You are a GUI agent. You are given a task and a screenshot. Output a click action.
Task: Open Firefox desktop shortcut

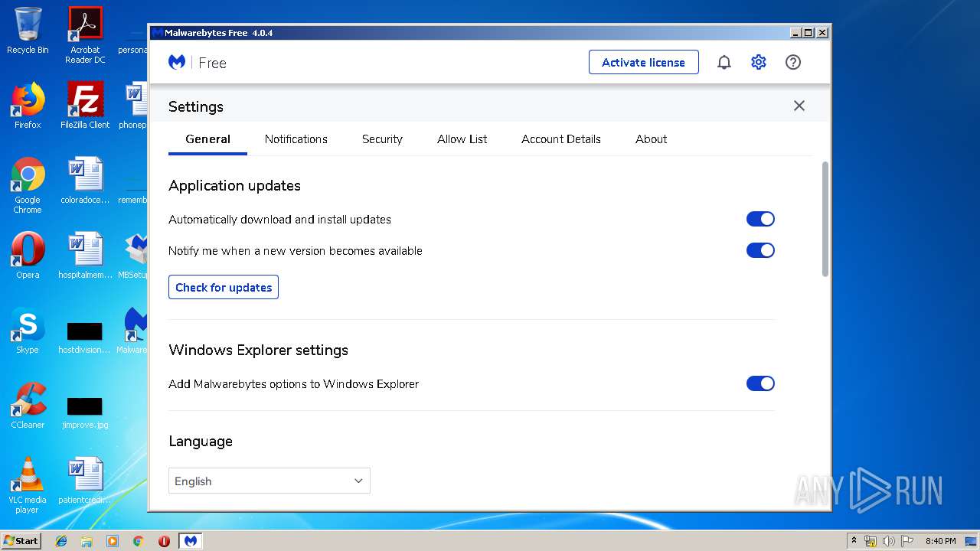pyautogui.click(x=28, y=105)
